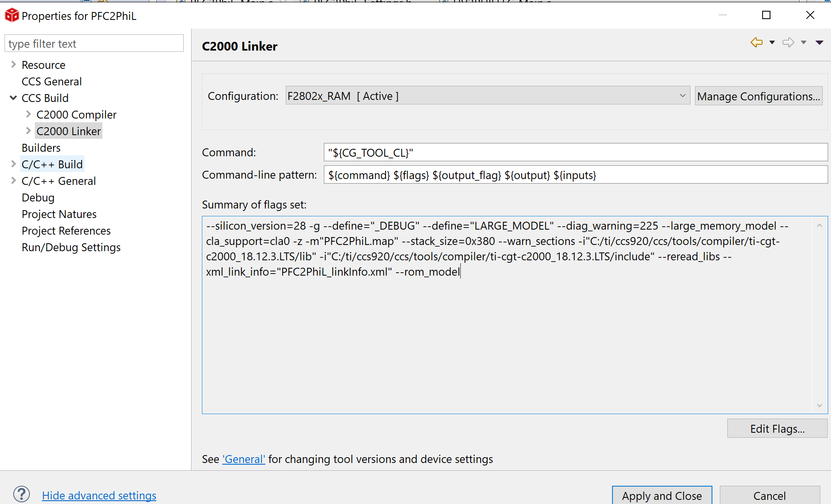The height and width of the screenshot is (504, 831).
Task: Click into the type filter text field
Action: click(94, 44)
